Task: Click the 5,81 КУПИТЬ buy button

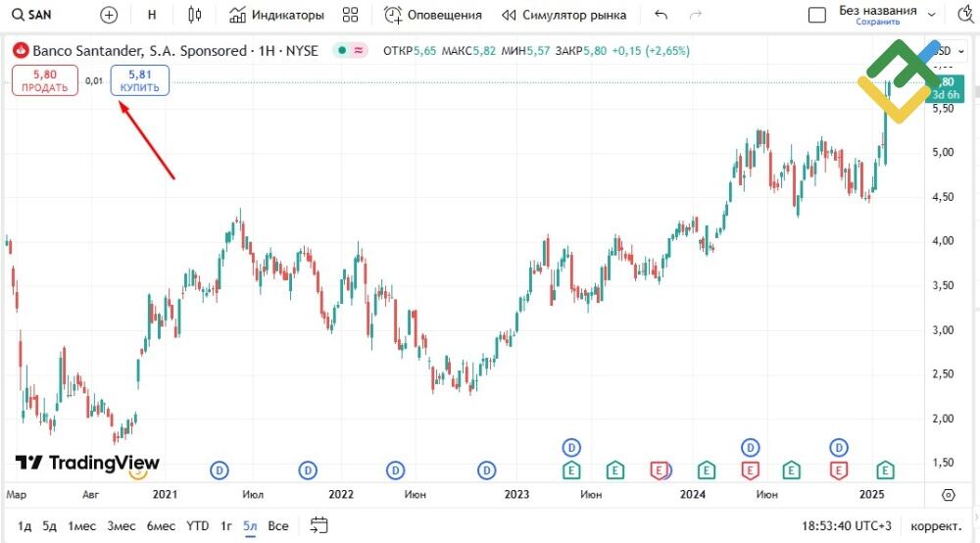Action: pyautogui.click(x=140, y=80)
